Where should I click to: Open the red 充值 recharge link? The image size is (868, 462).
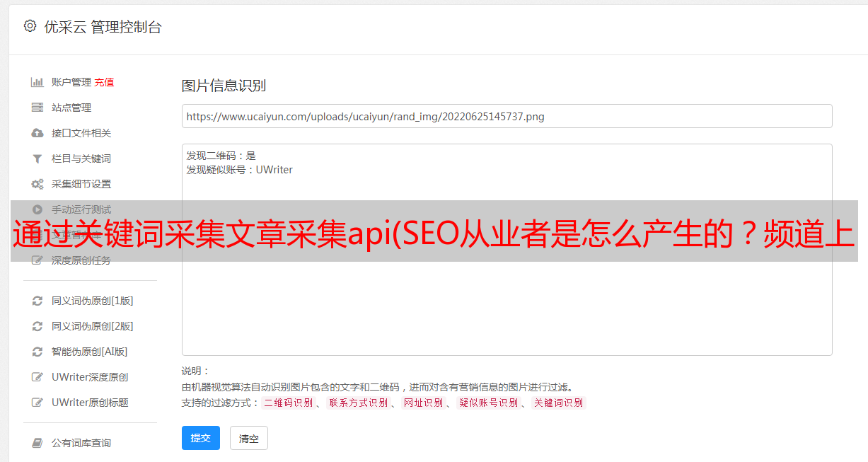[104, 82]
